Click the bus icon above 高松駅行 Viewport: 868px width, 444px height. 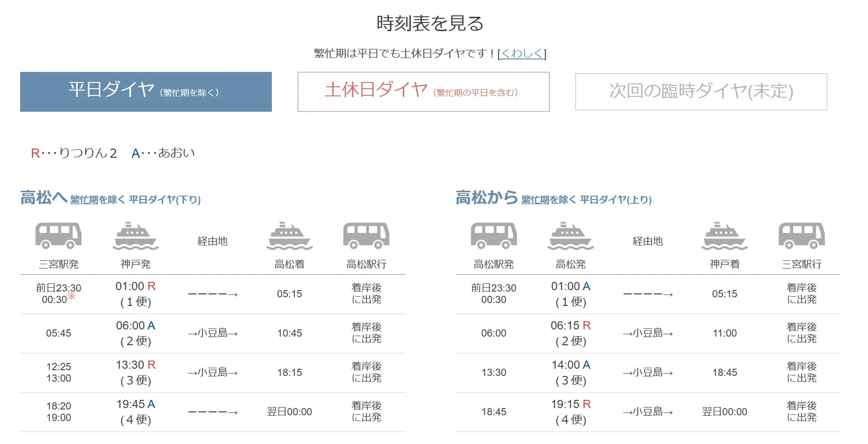point(365,236)
